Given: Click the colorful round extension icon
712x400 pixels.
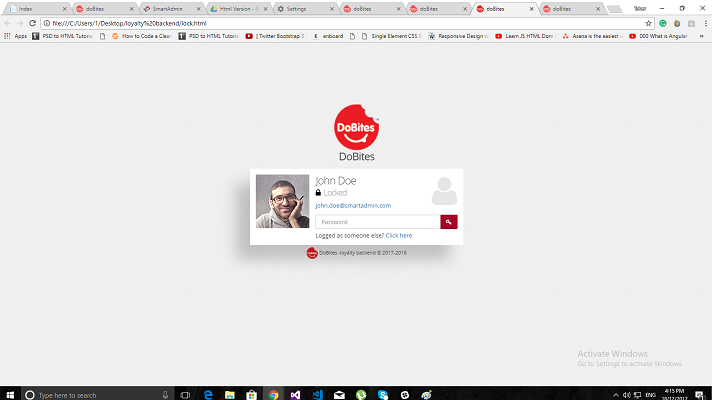Looking at the screenshot, I should 677,23.
